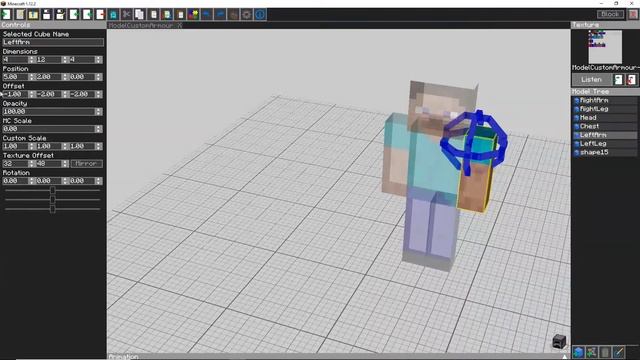Select LeftArm in the model tree
This screenshot has height=360, width=640.
pos(604,135)
